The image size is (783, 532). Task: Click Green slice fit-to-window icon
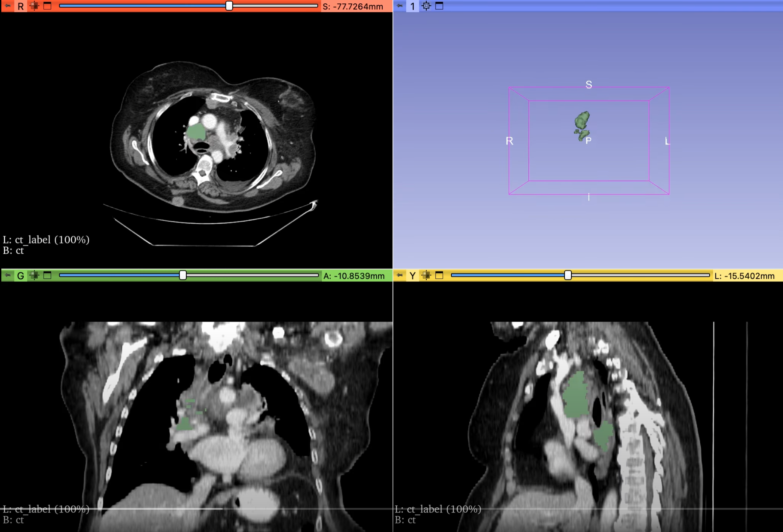[34, 275]
